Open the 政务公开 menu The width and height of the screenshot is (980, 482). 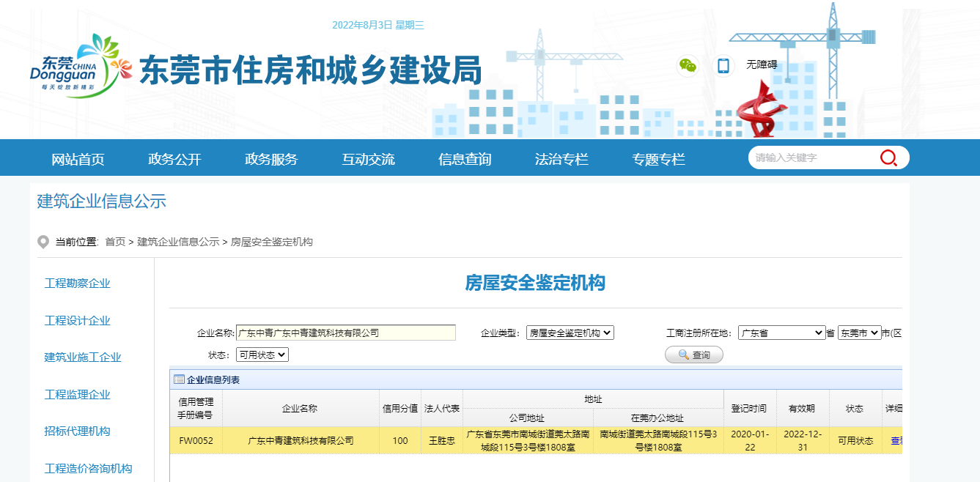[174, 159]
